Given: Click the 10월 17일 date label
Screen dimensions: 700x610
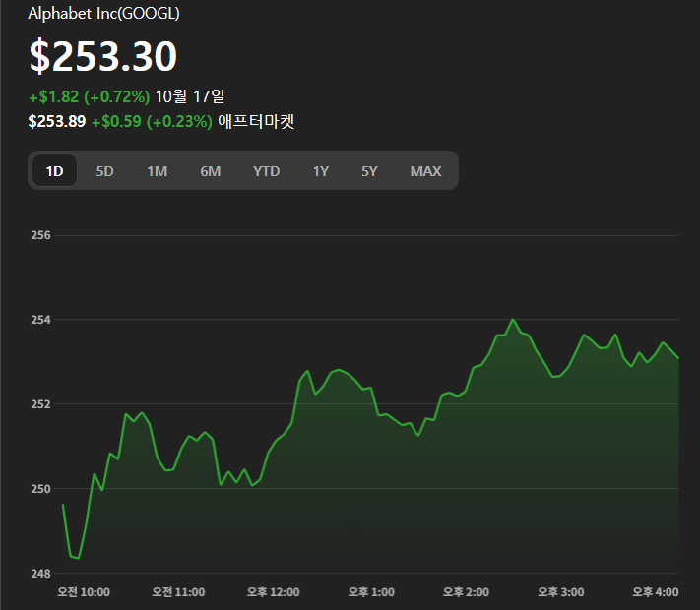Looking at the screenshot, I should (x=190, y=96).
